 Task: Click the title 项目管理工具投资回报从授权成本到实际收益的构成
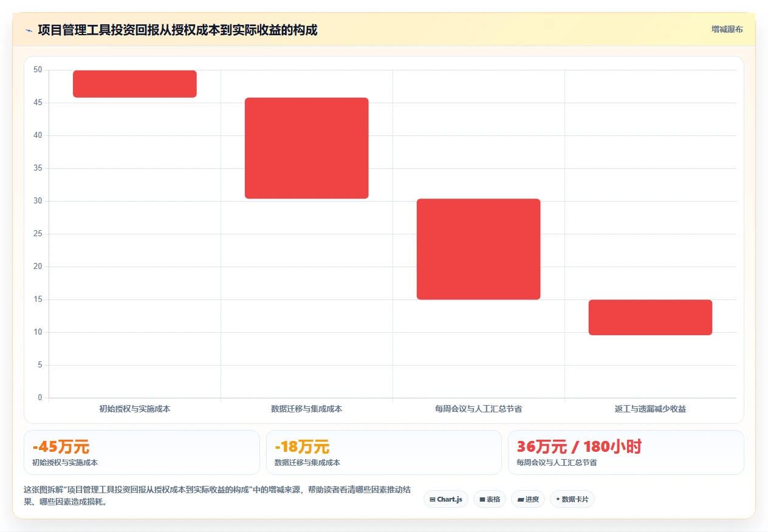(x=177, y=30)
